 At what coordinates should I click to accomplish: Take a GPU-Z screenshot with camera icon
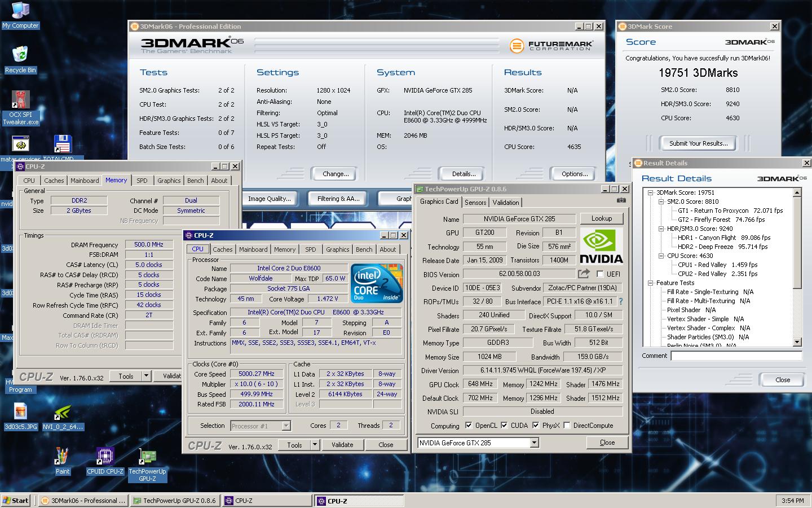click(x=621, y=200)
